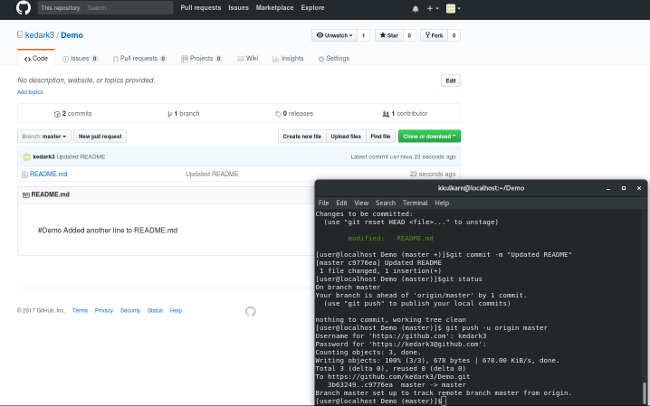
Task: Click the GitHub octocat logo in header
Action: pos(22,8)
